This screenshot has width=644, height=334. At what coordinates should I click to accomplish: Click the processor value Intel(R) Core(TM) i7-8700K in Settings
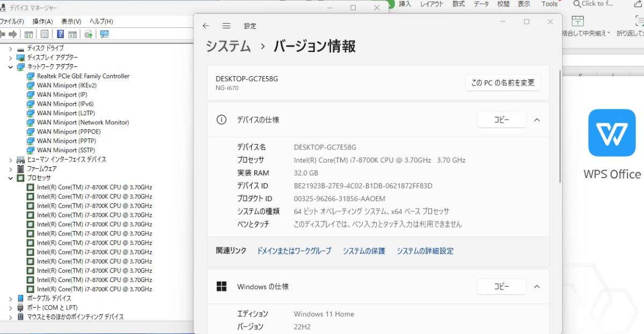coord(379,160)
